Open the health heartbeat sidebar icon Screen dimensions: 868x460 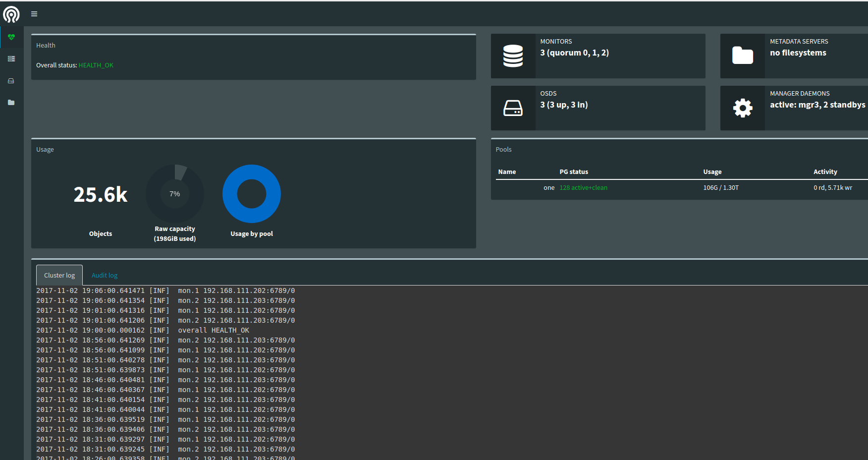11,37
